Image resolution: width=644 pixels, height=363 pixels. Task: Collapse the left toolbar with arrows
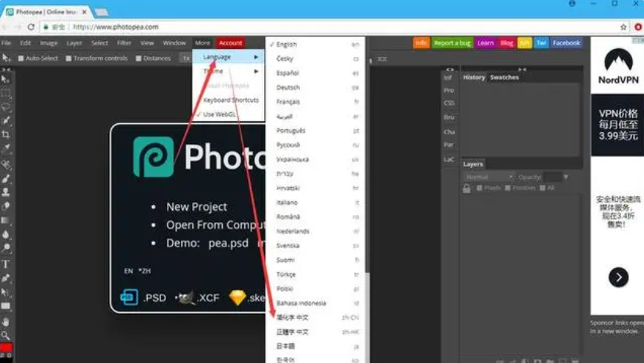(6, 70)
